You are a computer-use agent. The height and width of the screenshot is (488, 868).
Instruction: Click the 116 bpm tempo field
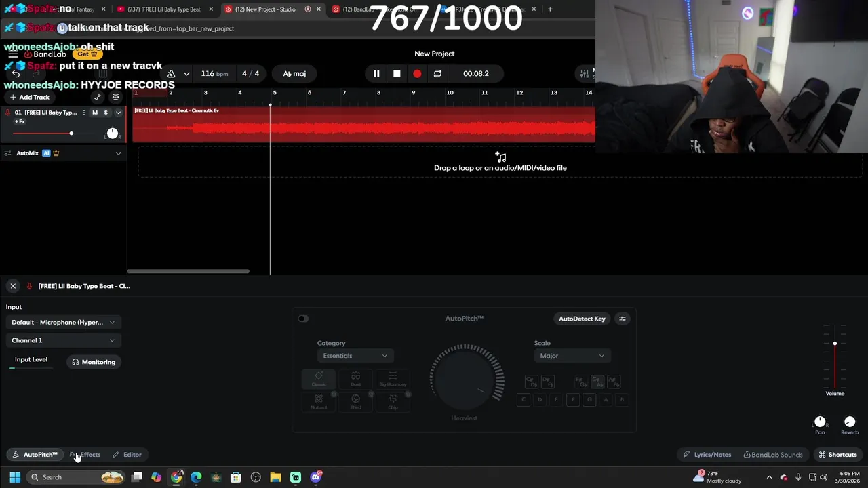point(214,73)
